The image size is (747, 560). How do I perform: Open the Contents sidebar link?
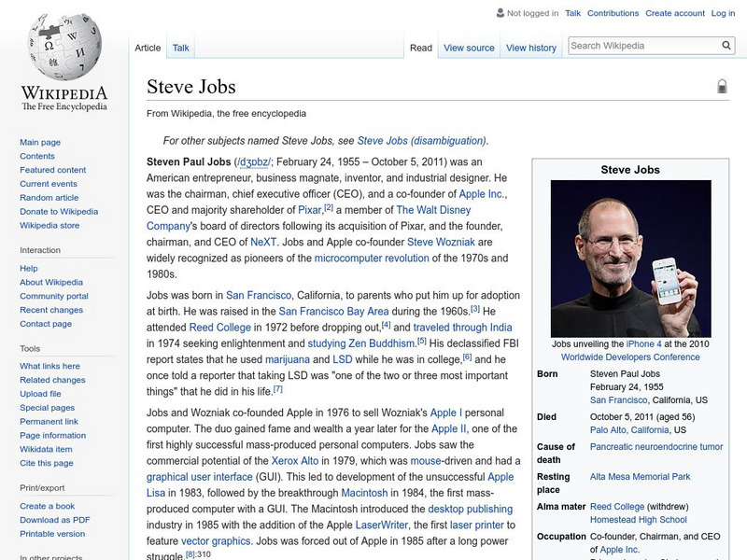click(37, 156)
